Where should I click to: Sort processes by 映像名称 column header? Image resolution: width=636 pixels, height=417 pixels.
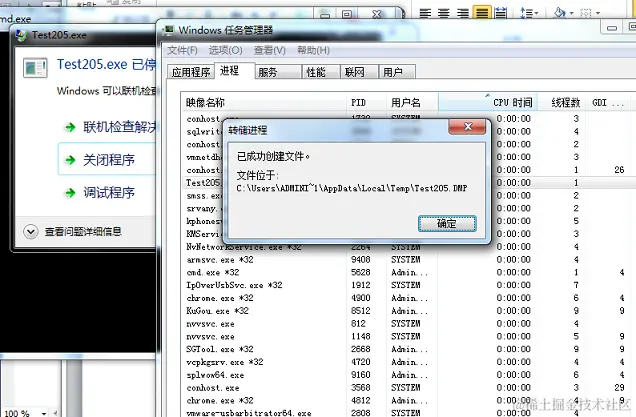click(264, 102)
